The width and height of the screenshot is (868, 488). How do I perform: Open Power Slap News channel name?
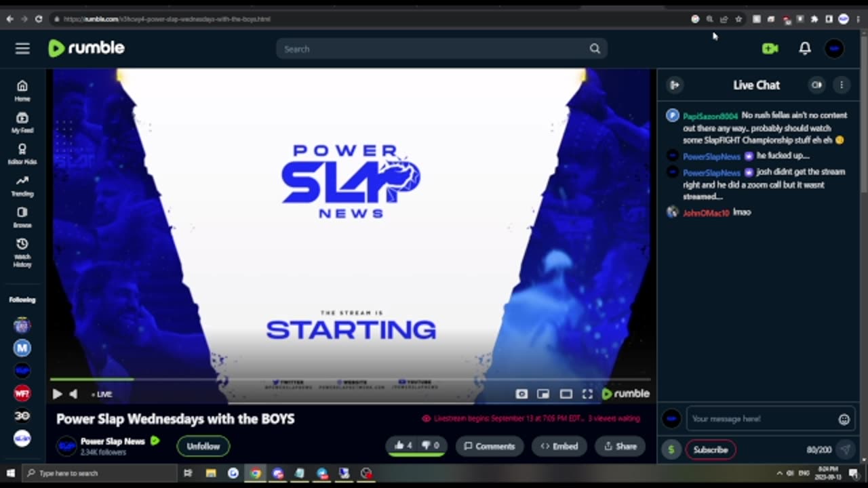(x=113, y=441)
